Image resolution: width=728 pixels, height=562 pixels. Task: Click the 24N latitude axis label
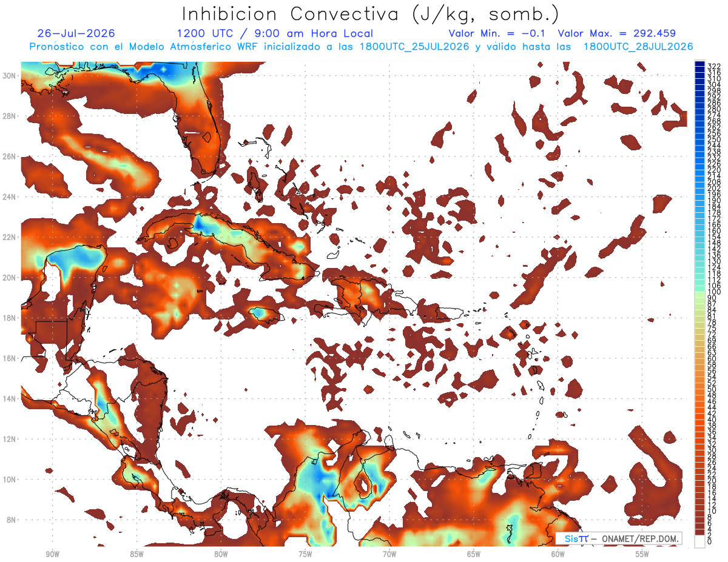pos(10,197)
